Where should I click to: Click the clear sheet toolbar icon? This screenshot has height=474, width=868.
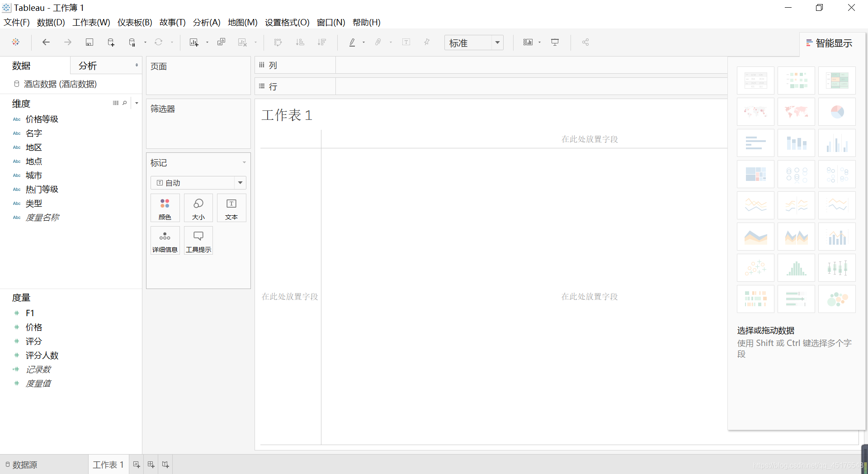click(243, 42)
